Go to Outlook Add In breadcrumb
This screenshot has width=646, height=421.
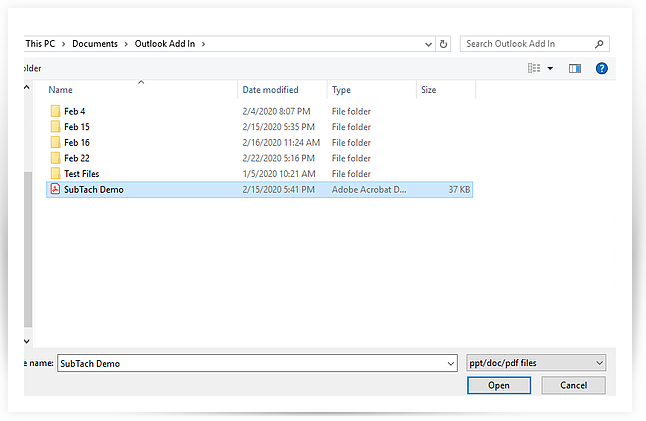[165, 44]
